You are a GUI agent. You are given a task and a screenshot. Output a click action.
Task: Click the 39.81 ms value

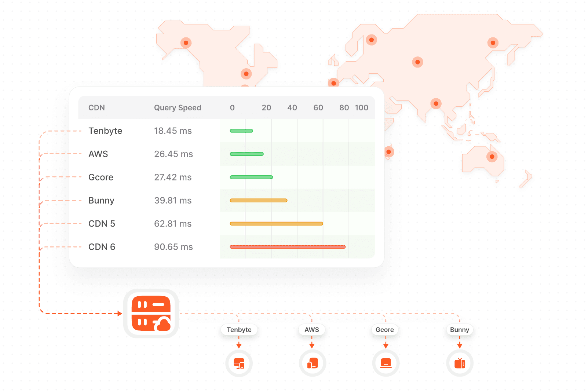point(173,201)
